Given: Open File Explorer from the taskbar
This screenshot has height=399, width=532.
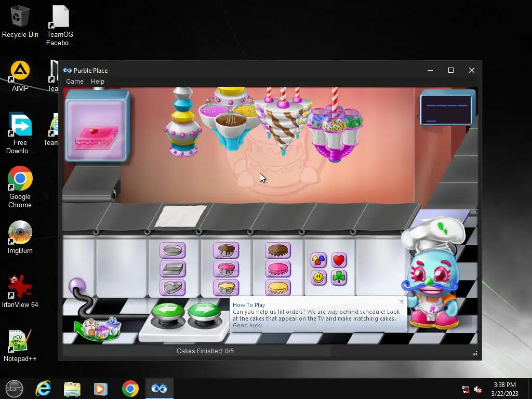Looking at the screenshot, I should point(72,389).
